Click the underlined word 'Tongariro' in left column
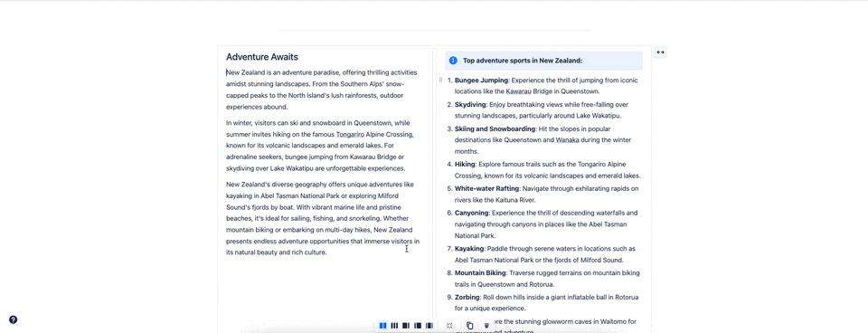The width and height of the screenshot is (868, 333). [352, 135]
